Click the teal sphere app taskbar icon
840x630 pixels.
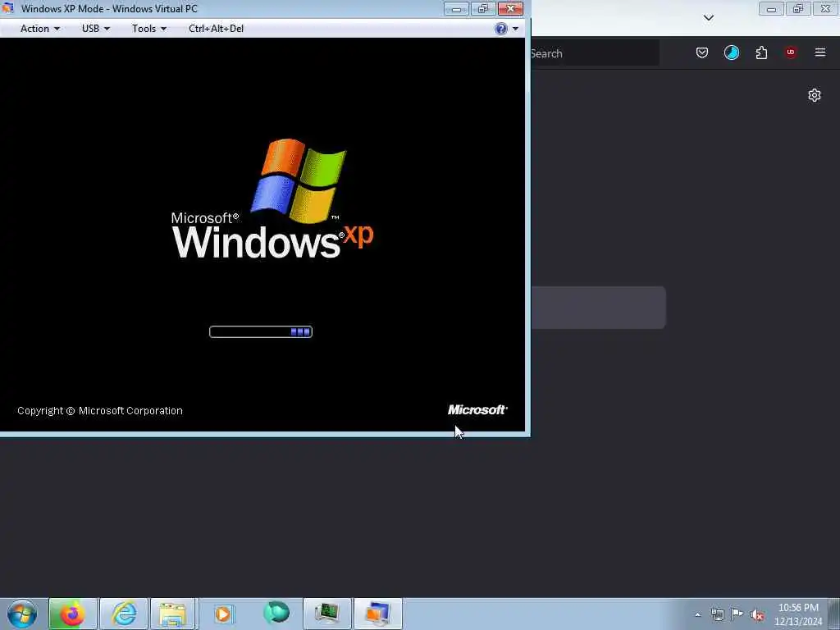(x=276, y=613)
